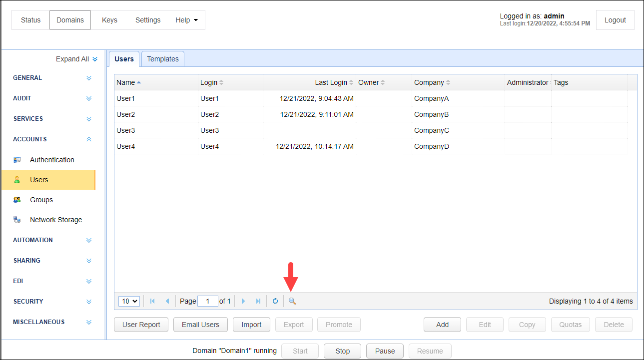Open search with the magnifier icon

[292, 301]
